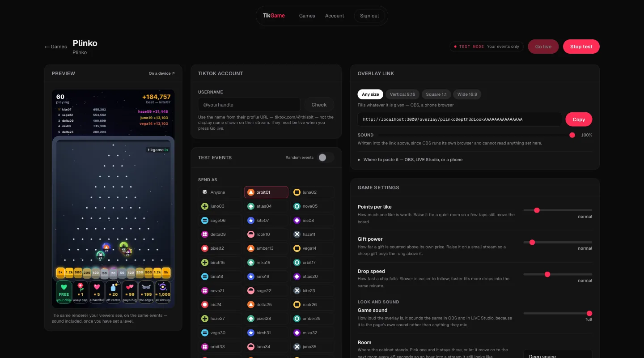Adjust the Points per like slider
The image size is (644, 358).
coord(558,210)
